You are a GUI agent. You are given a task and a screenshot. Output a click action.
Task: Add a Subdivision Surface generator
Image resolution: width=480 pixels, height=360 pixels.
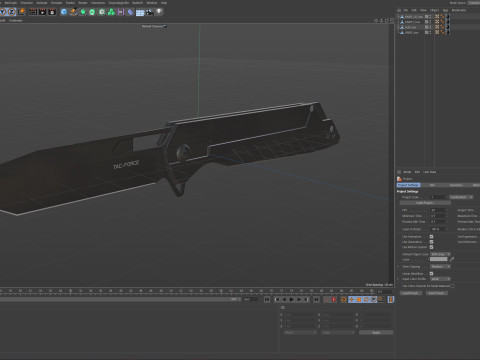point(83,12)
